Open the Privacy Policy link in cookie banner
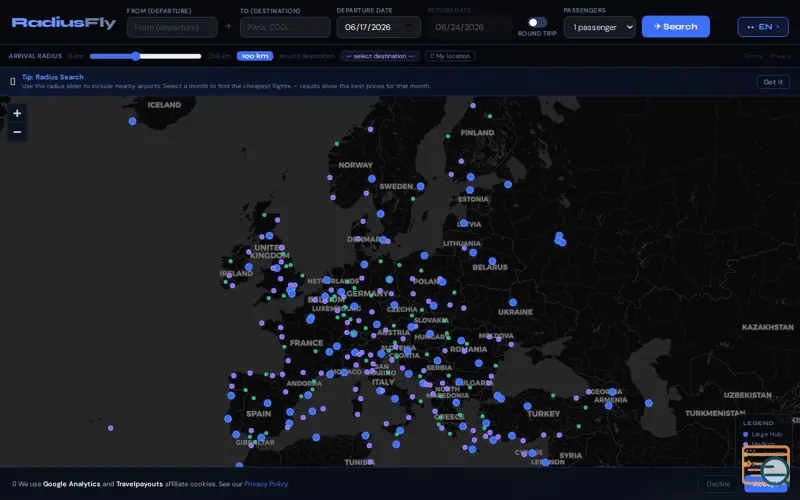The width and height of the screenshot is (800, 500). click(x=266, y=484)
